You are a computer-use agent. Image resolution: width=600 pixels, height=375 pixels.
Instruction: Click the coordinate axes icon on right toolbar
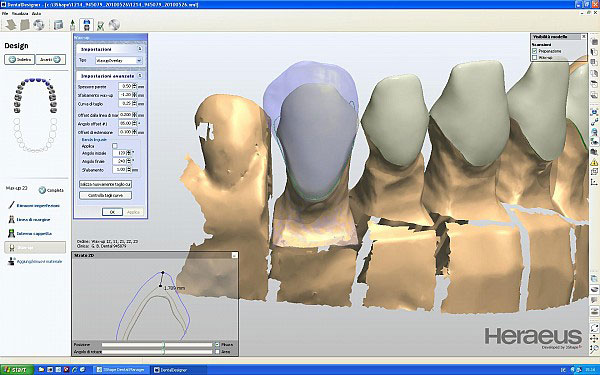[x=594, y=182]
